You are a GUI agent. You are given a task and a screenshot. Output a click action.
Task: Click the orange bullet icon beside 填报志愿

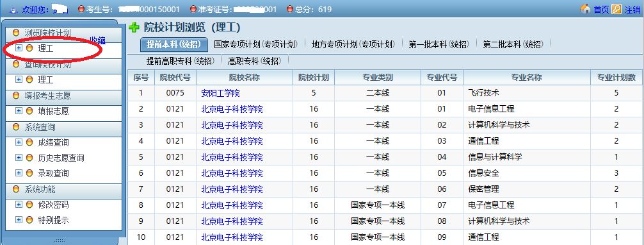click(29, 111)
